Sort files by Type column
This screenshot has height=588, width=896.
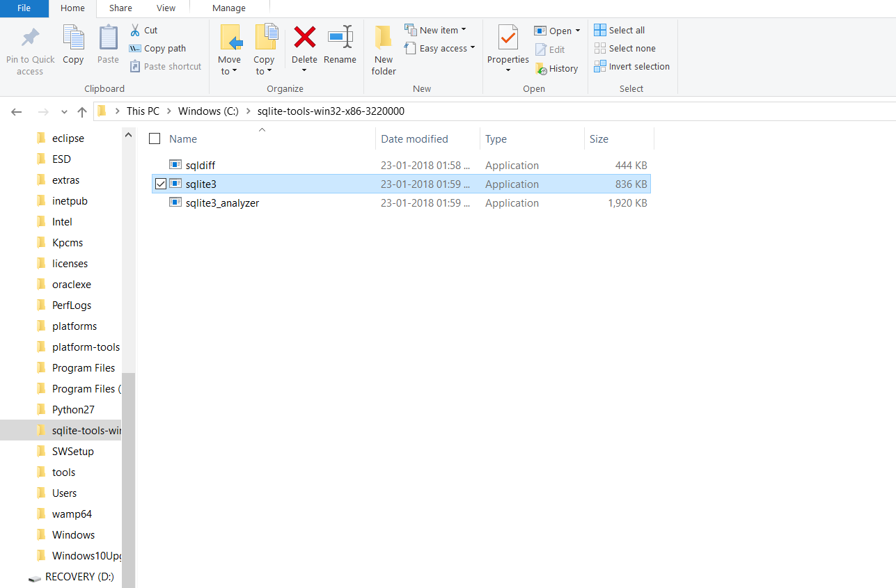pyautogui.click(x=496, y=138)
